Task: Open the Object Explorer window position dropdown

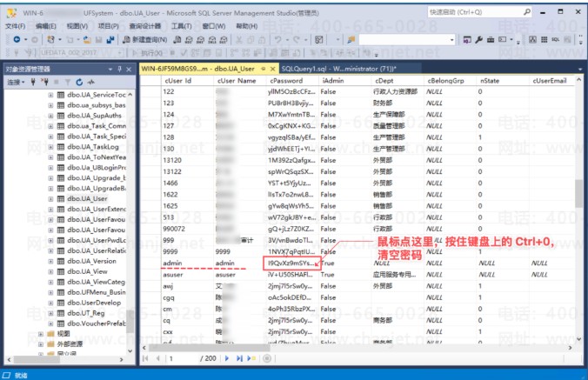Action: 110,70
